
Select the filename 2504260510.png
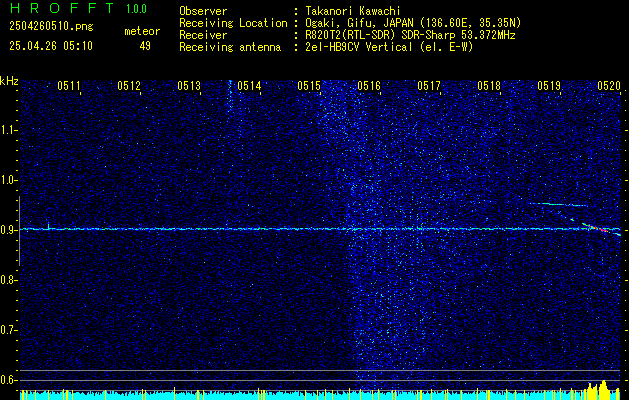coord(51,27)
